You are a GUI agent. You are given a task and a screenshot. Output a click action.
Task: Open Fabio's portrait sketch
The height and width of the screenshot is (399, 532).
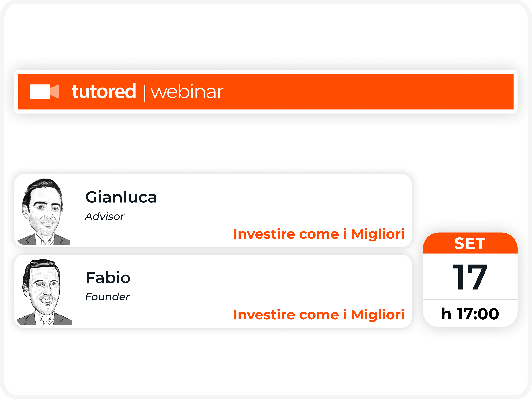pos(44,292)
